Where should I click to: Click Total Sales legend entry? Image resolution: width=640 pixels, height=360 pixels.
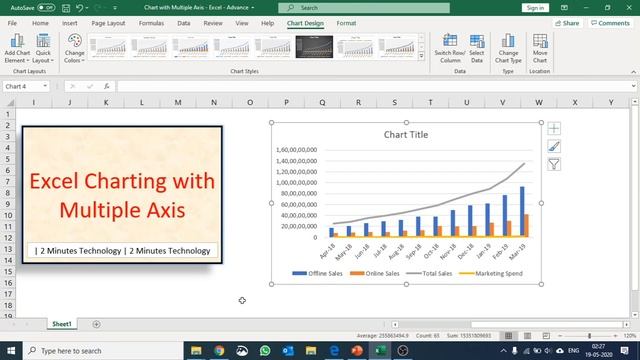pyautogui.click(x=429, y=273)
